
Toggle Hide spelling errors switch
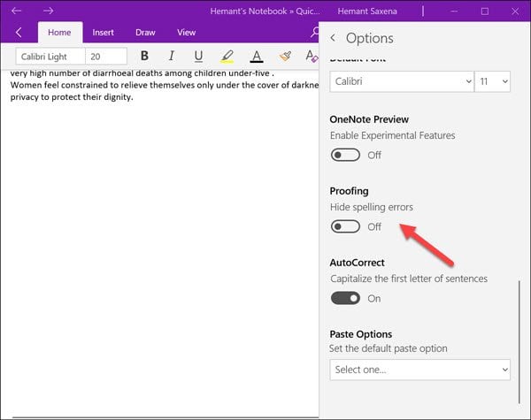pyautogui.click(x=345, y=226)
